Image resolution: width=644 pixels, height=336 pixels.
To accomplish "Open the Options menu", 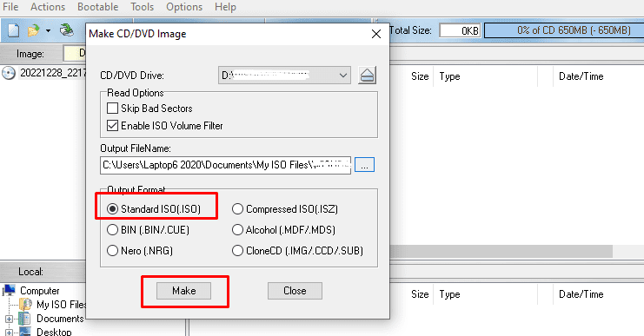I will pyautogui.click(x=184, y=7).
